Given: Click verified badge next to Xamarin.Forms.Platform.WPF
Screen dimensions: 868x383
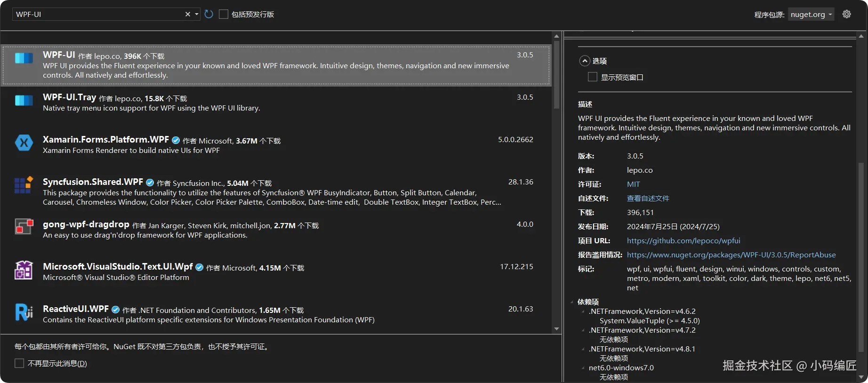Looking at the screenshot, I should pos(176,140).
